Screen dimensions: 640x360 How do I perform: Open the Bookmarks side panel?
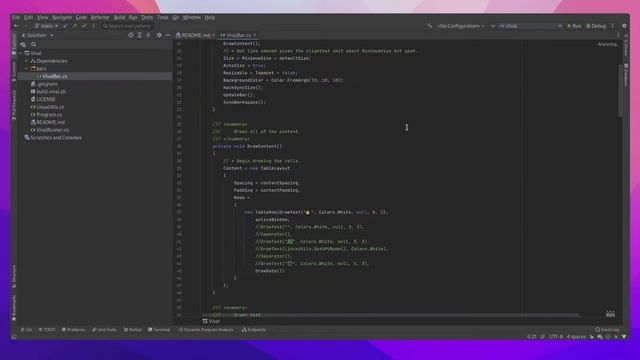coord(14,308)
